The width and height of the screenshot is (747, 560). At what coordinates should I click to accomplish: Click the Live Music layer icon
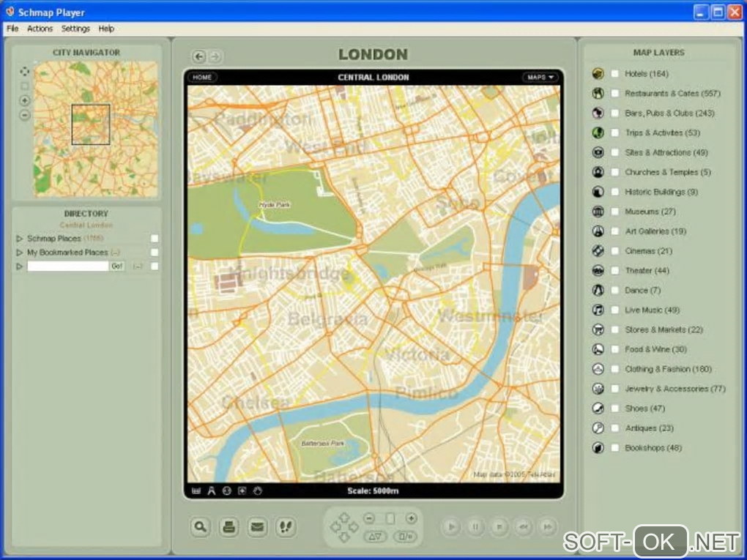(x=598, y=310)
